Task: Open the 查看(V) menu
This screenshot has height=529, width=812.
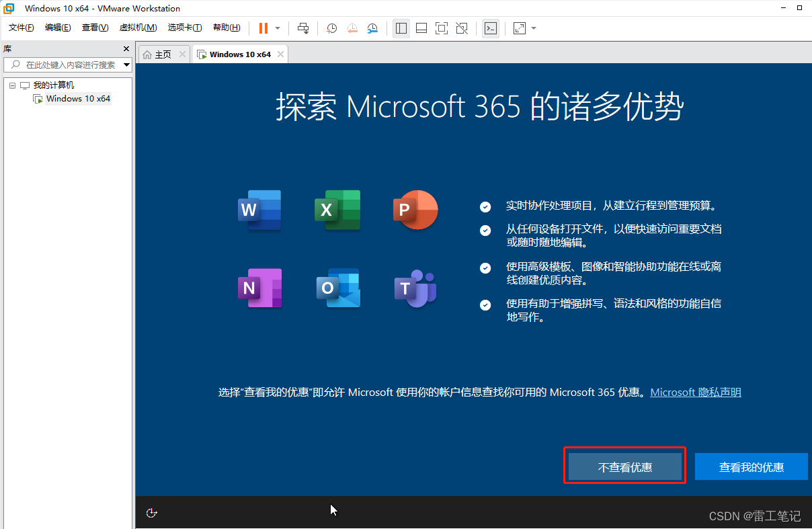Action: coord(95,28)
